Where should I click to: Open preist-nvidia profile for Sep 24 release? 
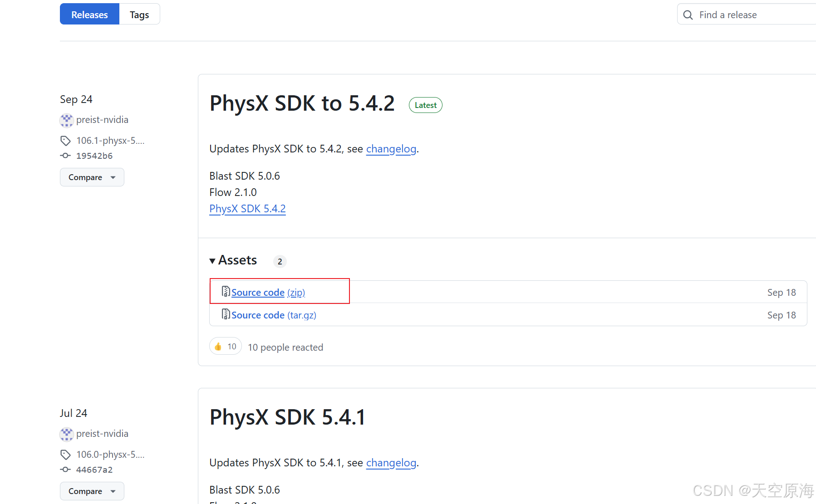pyautogui.click(x=102, y=120)
